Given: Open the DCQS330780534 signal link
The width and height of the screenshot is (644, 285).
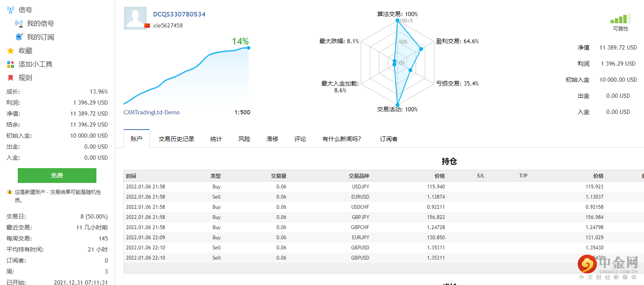Looking at the screenshot, I should click(x=179, y=14).
